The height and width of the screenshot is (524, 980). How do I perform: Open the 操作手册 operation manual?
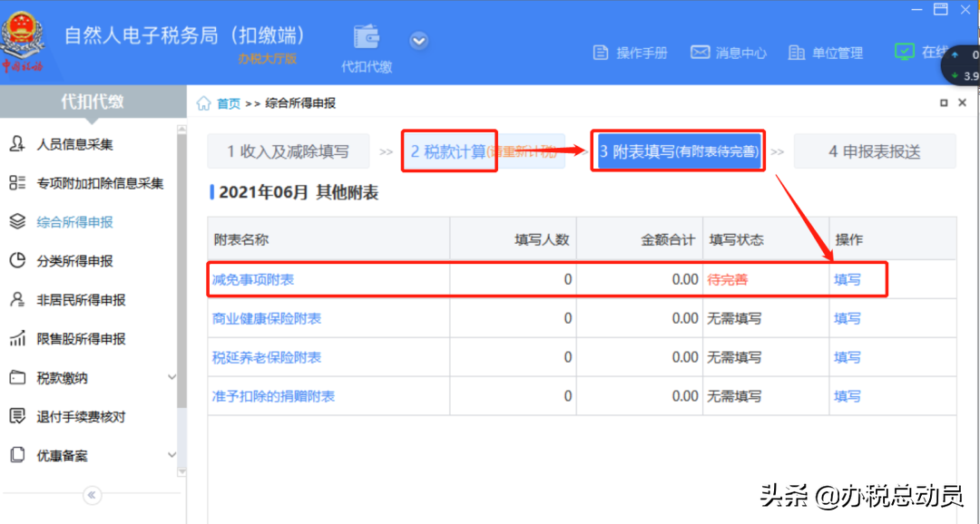(630, 53)
